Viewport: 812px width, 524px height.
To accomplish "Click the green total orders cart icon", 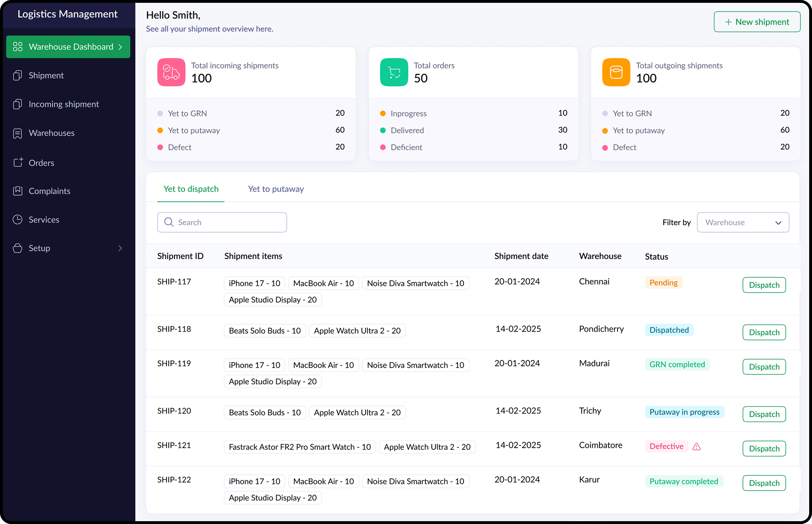I will (x=394, y=72).
